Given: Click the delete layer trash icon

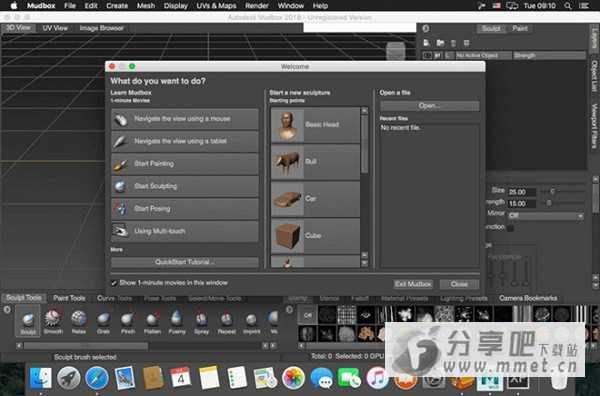Looking at the screenshot, I should coord(453,43).
